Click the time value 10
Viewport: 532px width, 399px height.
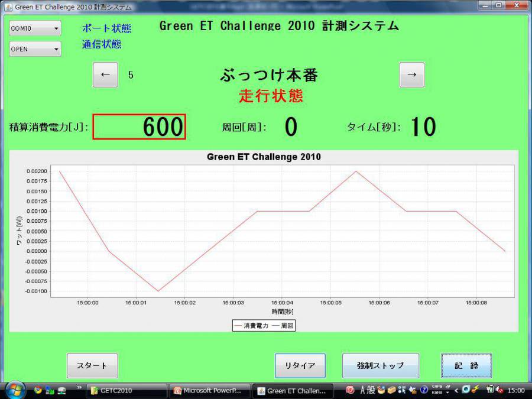click(423, 127)
